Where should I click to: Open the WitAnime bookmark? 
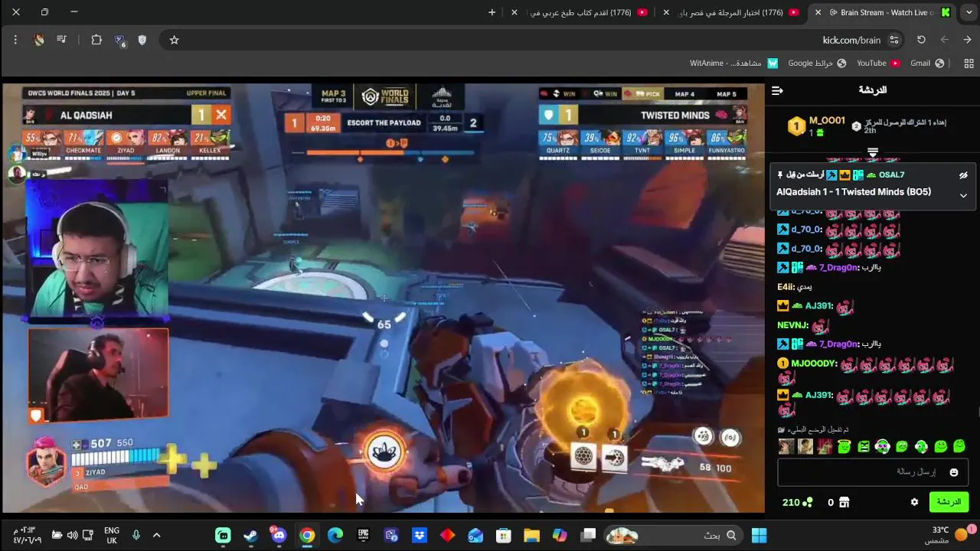coord(733,63)
